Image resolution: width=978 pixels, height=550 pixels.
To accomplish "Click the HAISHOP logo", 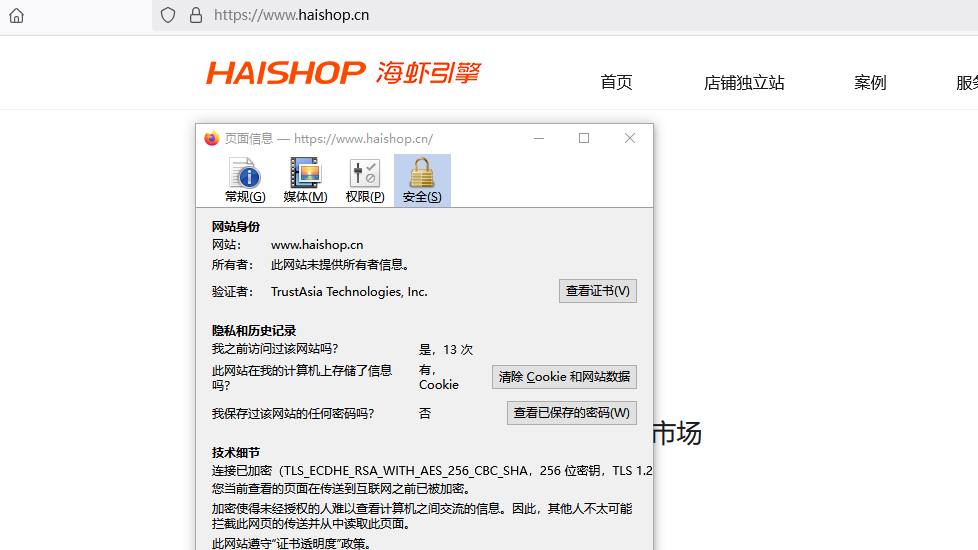I will tap(344, 72).
